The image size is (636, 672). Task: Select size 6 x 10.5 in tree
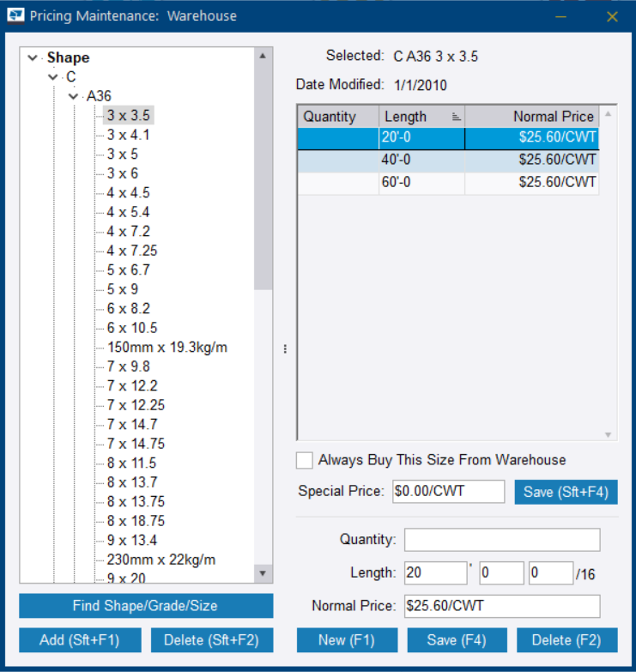click(132, 328)
